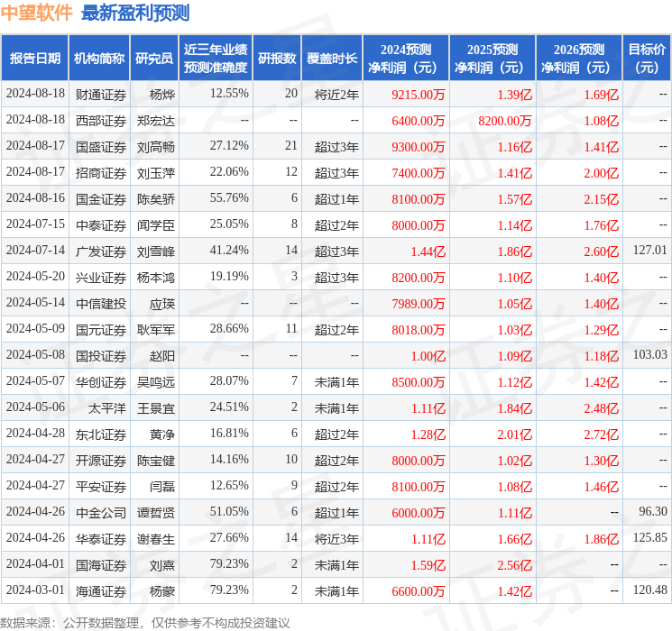Select the 国盛证券 institution cell
The height and width of the screenshot is (631, 672).
[101, 147]
